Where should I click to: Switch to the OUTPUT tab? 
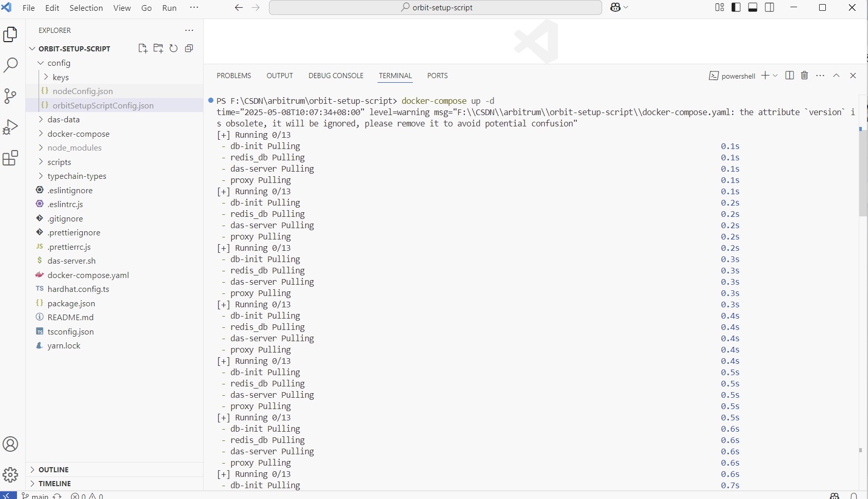click(x=280, y=76)
